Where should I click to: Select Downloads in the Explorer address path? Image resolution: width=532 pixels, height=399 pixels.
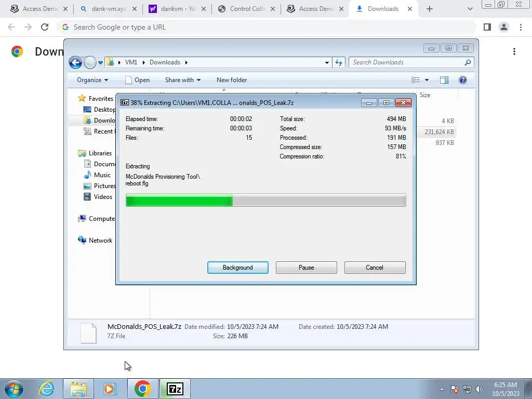(x=165, y=62)
